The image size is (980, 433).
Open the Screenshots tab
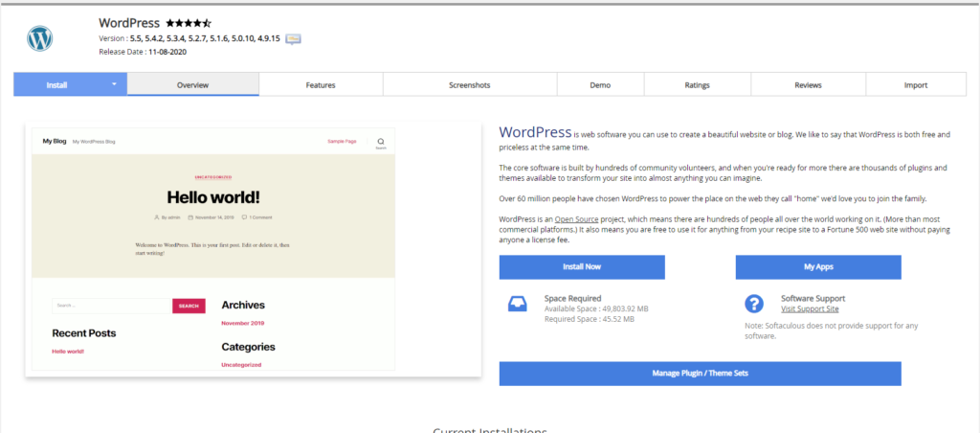pyautogui.click(x=469, y=85)
